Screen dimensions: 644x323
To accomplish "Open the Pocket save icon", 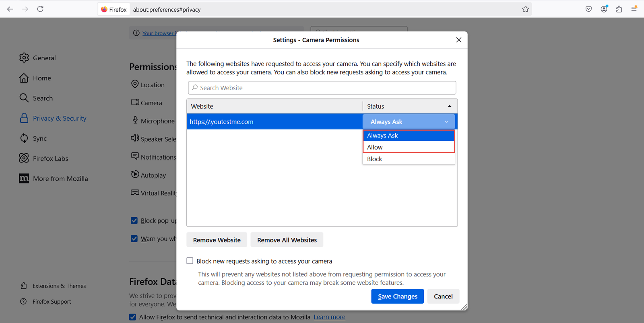I will click(588, 9).
